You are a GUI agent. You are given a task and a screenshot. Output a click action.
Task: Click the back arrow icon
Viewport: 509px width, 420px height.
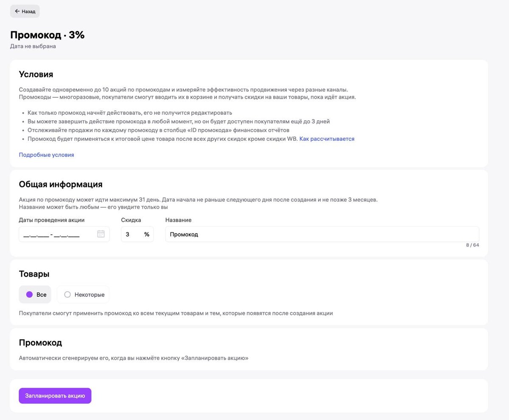pyautogui.click(x=17, y=11)
